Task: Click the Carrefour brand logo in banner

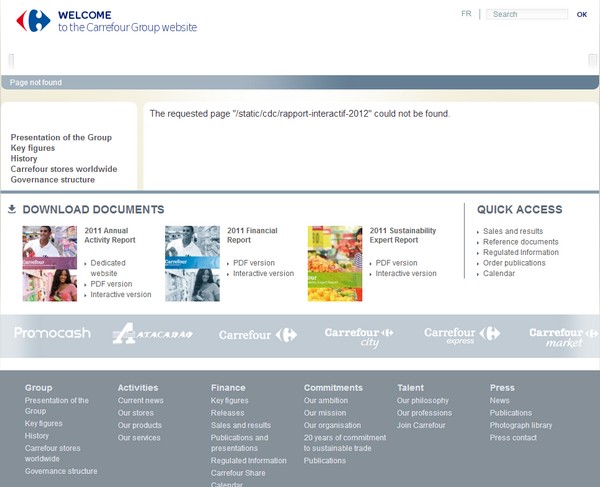Action: (258, 335)
